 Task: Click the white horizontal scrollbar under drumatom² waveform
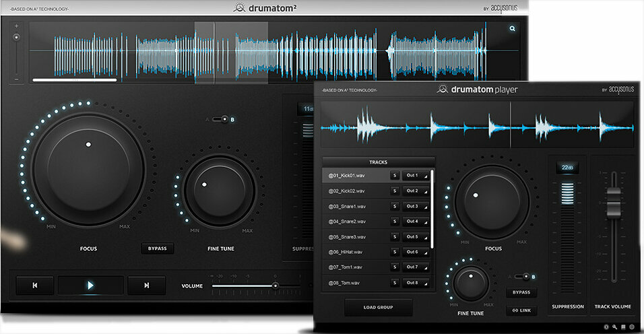click(75, 80)
